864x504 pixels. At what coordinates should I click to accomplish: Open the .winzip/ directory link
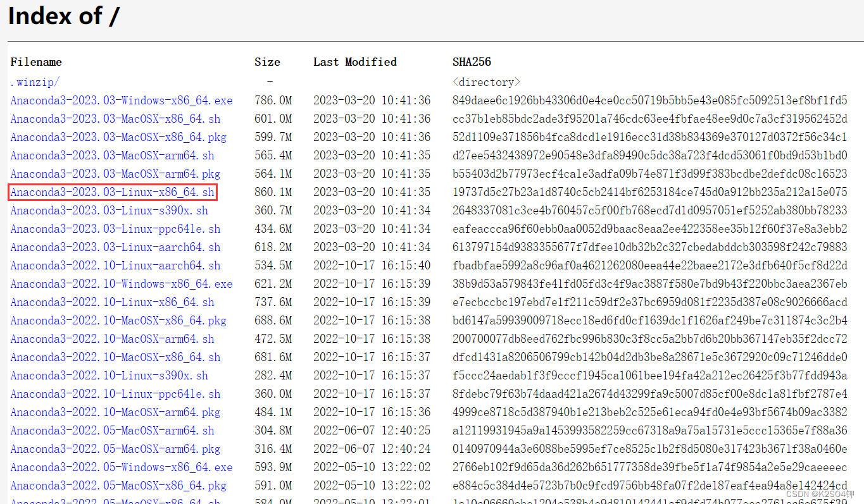(x=35, y=82)
